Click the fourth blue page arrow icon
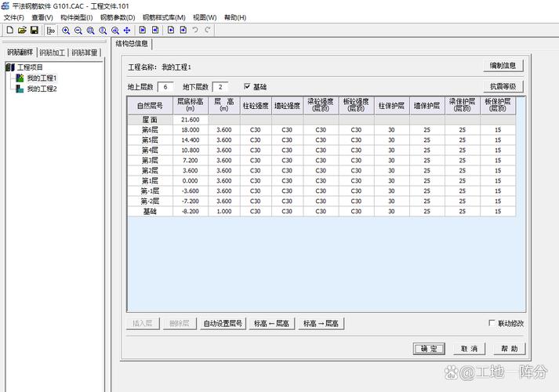559x392 pixels. coord(183,31)
